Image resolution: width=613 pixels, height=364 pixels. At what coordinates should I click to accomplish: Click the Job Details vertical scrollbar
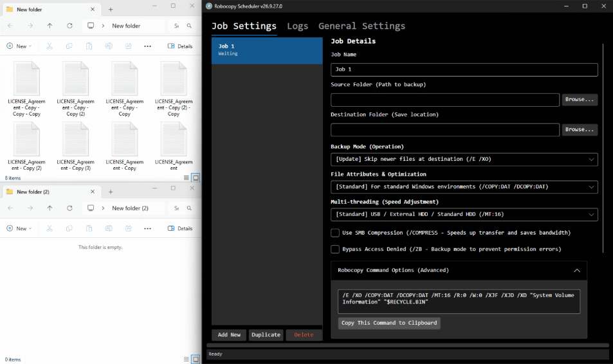[x=603, y=148]
